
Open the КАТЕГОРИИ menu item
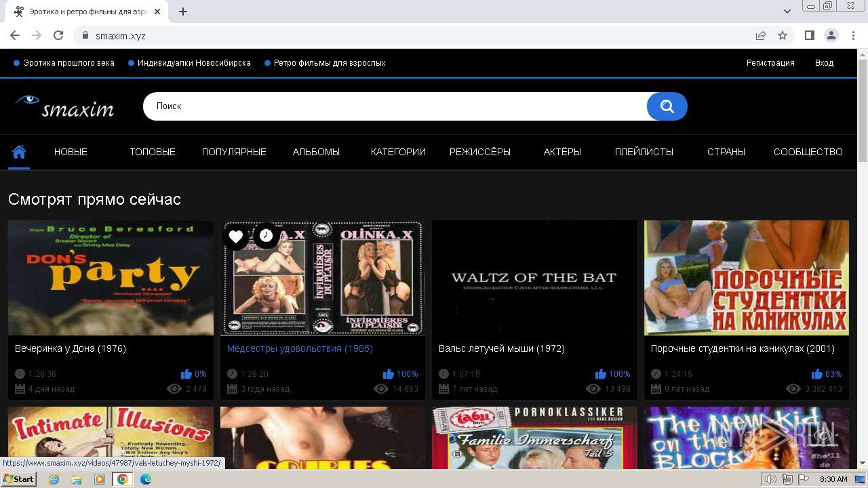point(398,152)
